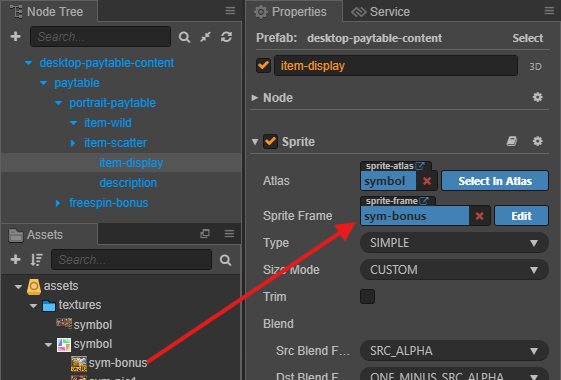Click the prefab Select button
561x380 pixels.
tap(527, 38)
